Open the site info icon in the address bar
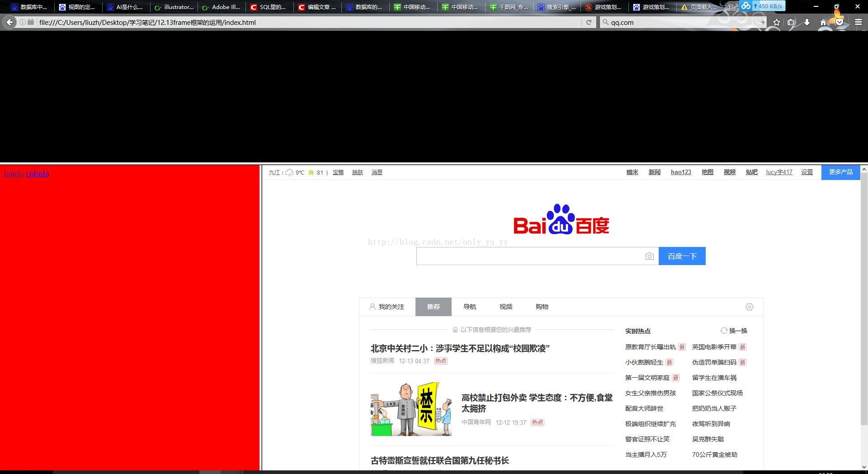 (22, 22)
